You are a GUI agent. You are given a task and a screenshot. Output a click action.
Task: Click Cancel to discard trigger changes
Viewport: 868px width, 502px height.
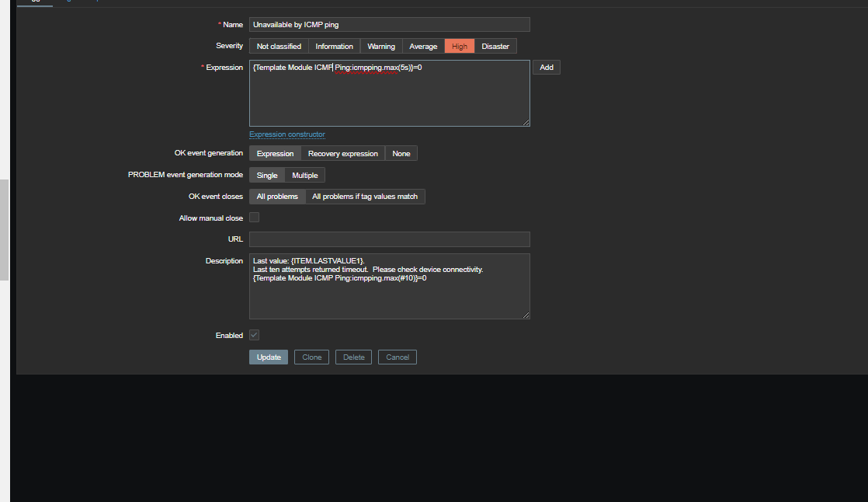397,357
